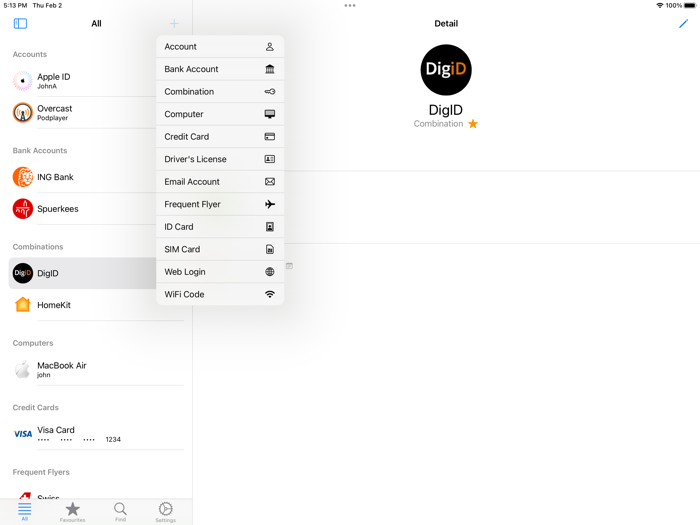This screenshot has height=525, width=700.
Task: Toggle the orange favourite star for DigID
Action: pos(473,124)
